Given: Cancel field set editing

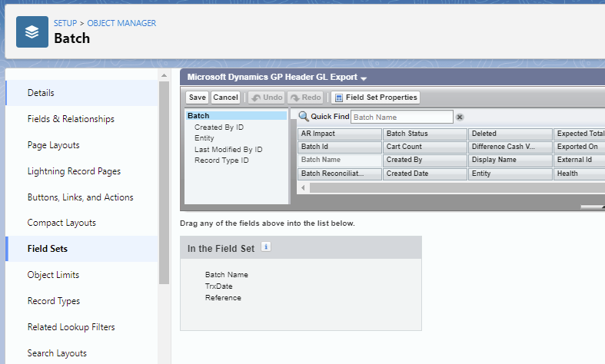Looking at the screenshot, I should [x=225, y=98].
